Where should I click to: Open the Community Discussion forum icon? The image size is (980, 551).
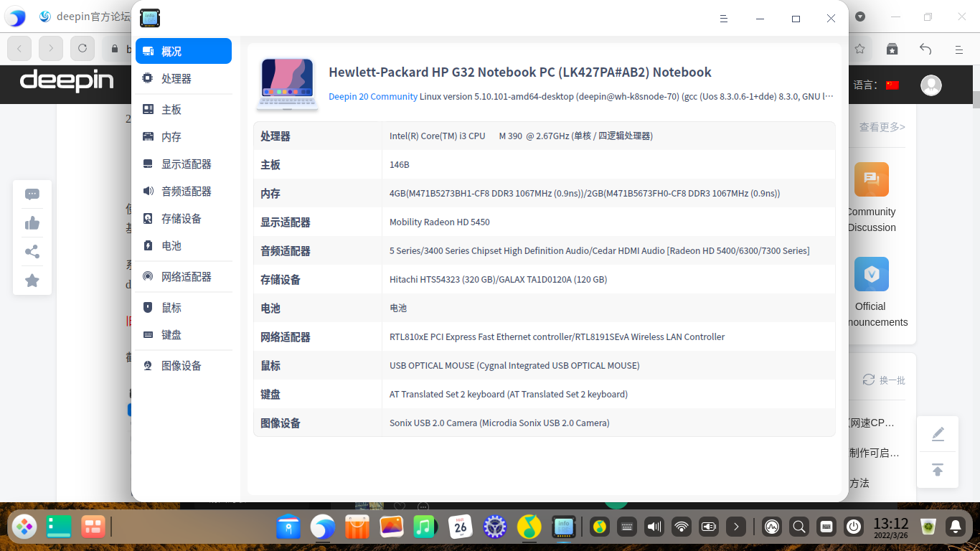pos(871,179)
